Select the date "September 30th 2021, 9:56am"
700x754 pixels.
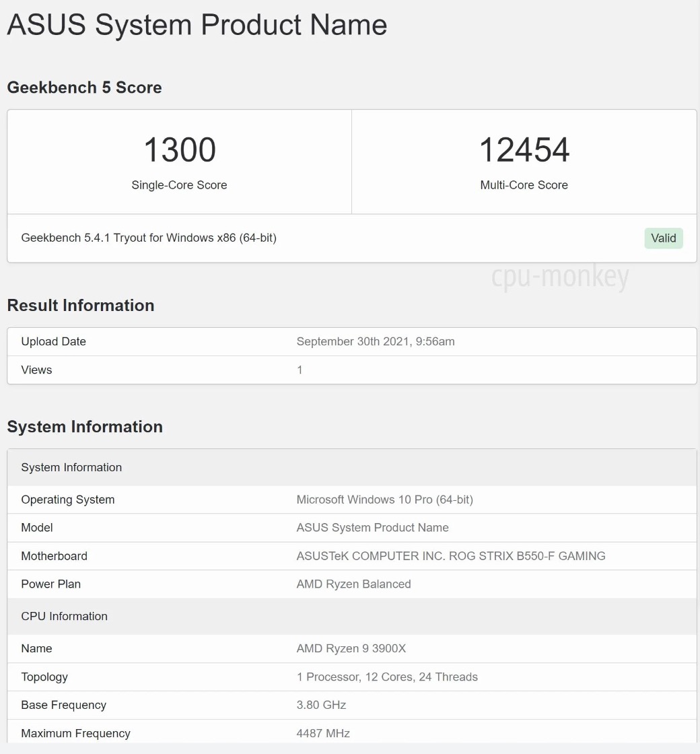pyautogui.click(x=376, y=341)
